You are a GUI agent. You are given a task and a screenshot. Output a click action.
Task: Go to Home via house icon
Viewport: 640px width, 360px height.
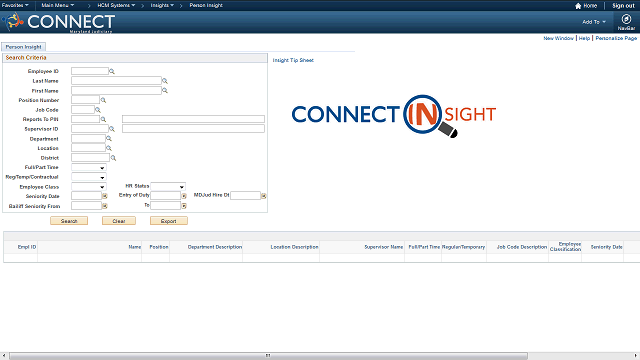pos(578,6)
